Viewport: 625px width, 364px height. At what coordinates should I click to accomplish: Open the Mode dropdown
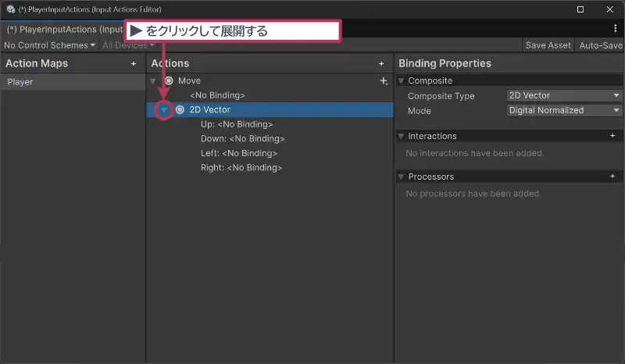click(x=563, y=110)
